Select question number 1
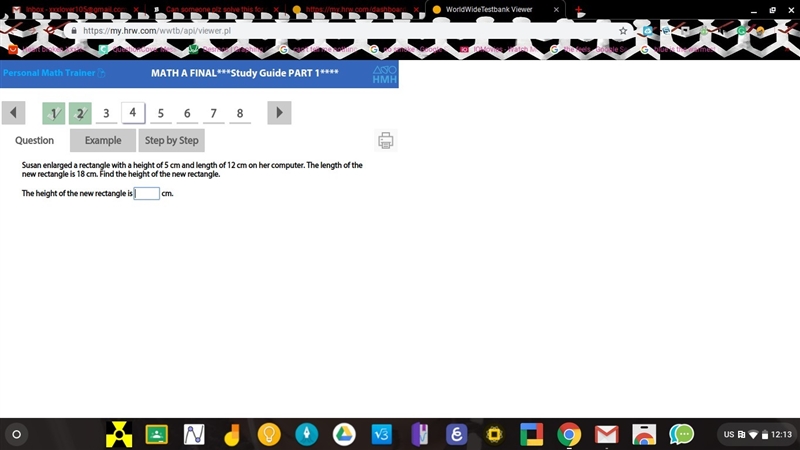This screenshot has width=800, height=450. pos(54,113)
